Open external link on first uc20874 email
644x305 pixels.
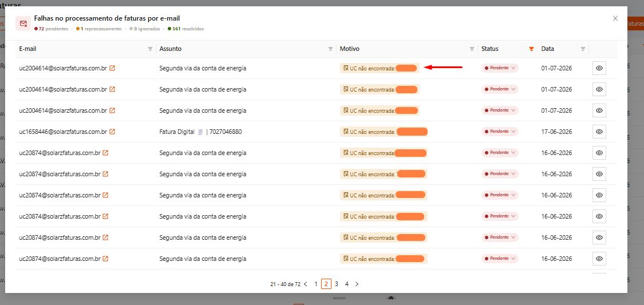[105, 153]
